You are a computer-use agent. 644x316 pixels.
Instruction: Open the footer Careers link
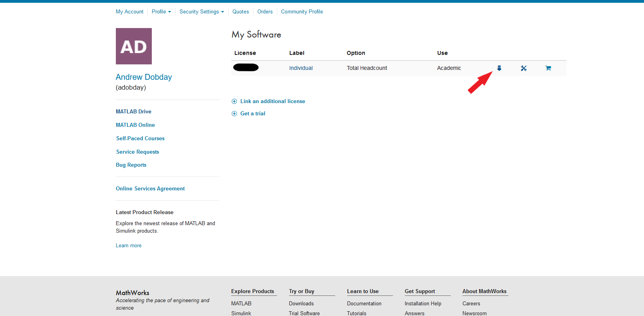(471, 303)
